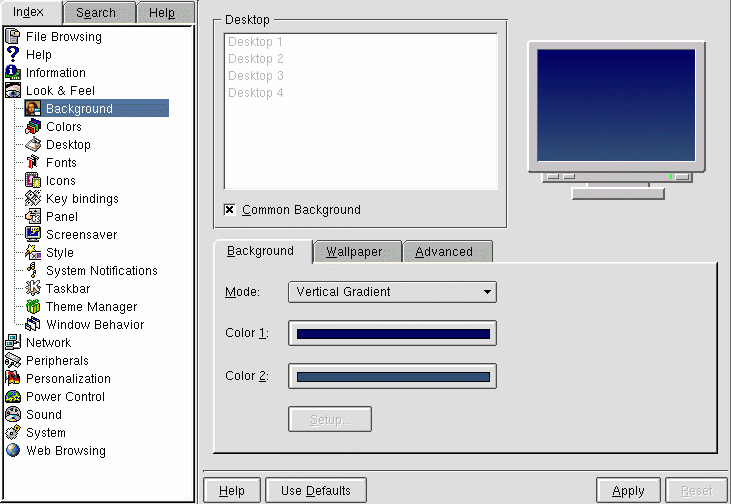Click the Colors icon in sidebar tree

point(33,127)
